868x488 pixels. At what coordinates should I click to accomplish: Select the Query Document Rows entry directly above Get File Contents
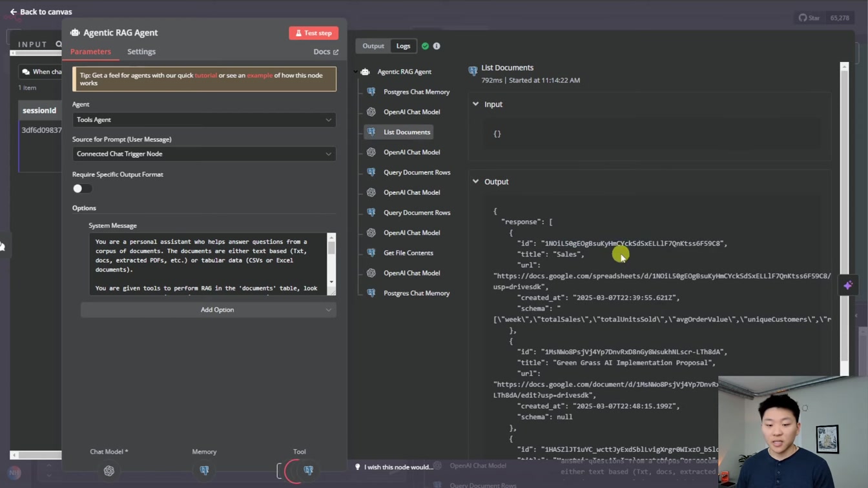click(x=417, y=212)
